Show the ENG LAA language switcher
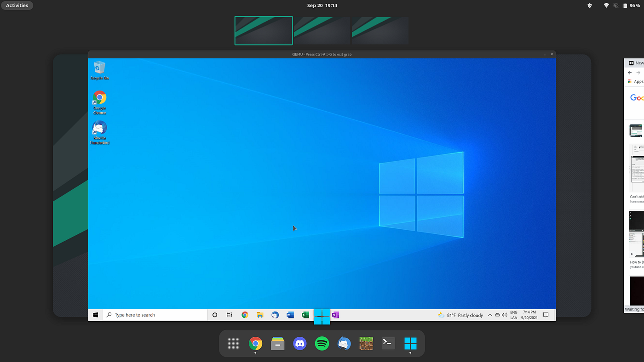The width and height of the screenshot is (644, 362). coord(514,315)
